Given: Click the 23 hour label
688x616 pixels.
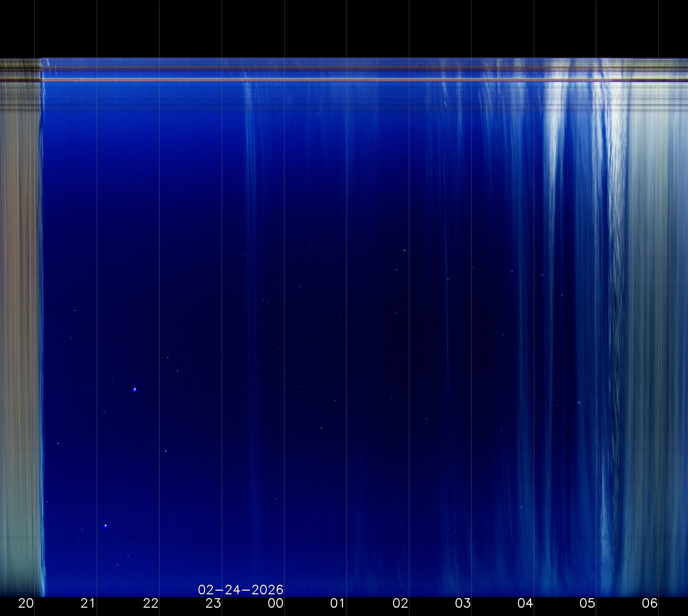Looking at the screenshot, I should 213,603.
